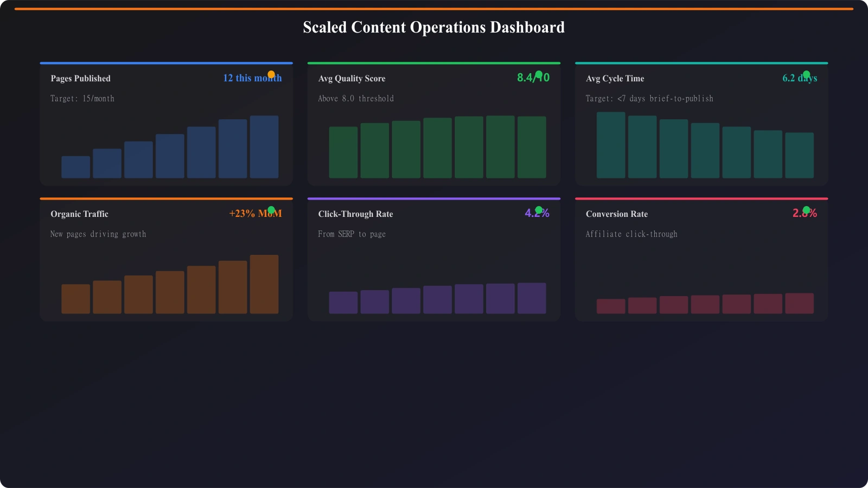Click the Scaled Content Operations Dashboard title
This screenshot has width=868, height=488.
point(434,27)
